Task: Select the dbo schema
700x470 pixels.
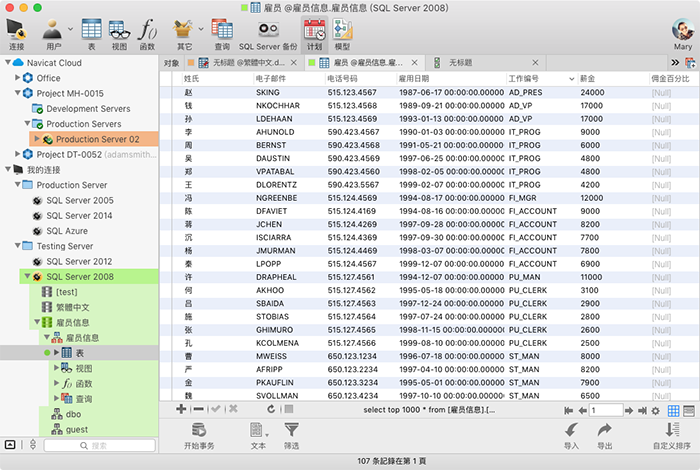Action: pos(73,414)
